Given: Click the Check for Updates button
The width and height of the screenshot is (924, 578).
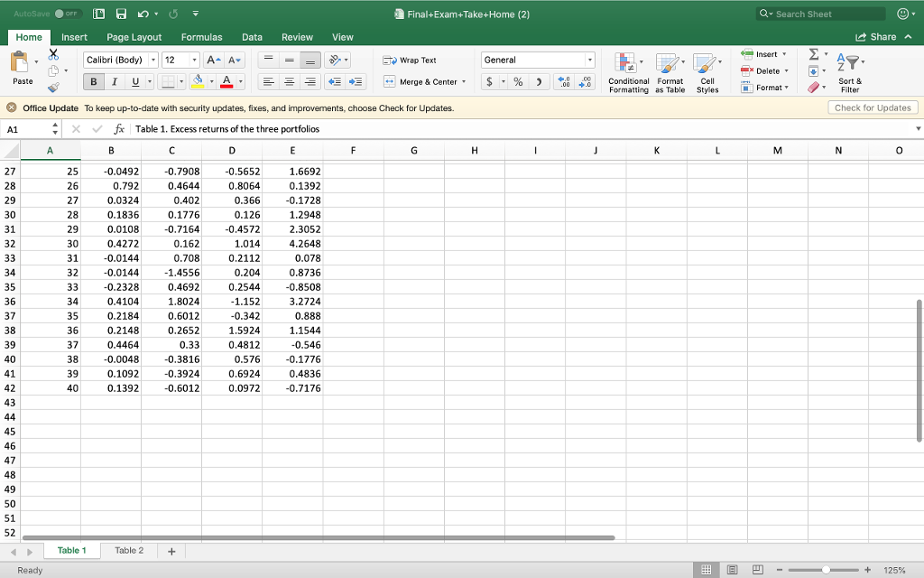Looking at the screenshot, I should [872, 107].
